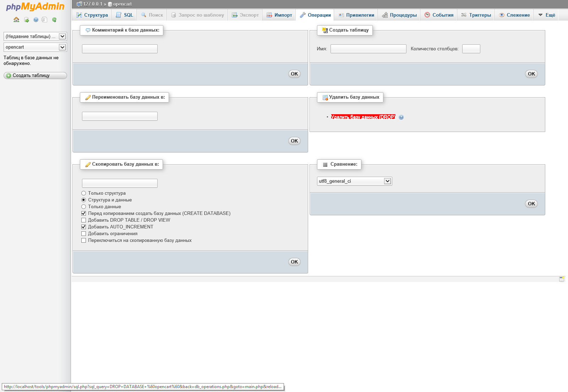Click the green reload navigation icon
Viewport: 568px width, 392px height.
(54, 20)
